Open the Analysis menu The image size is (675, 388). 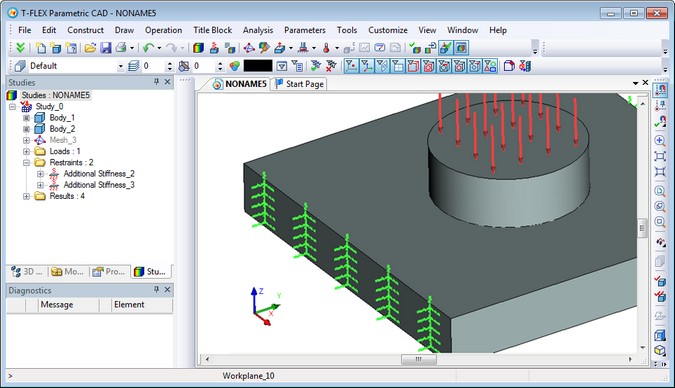(258, 30)
